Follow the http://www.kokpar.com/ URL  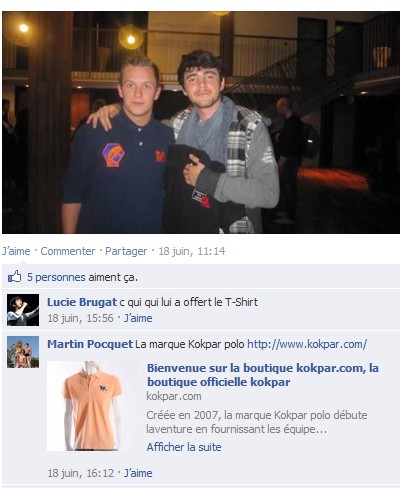(307, 344)
